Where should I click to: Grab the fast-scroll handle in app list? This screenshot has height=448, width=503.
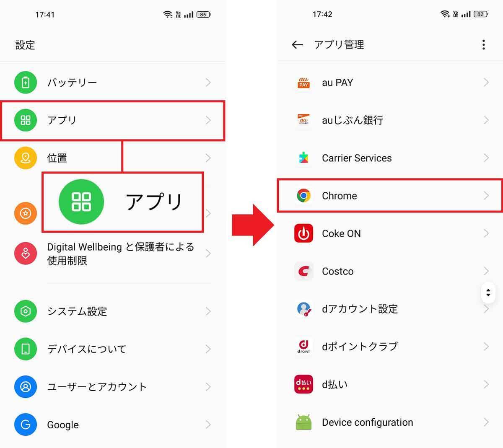tap(488, 292)
